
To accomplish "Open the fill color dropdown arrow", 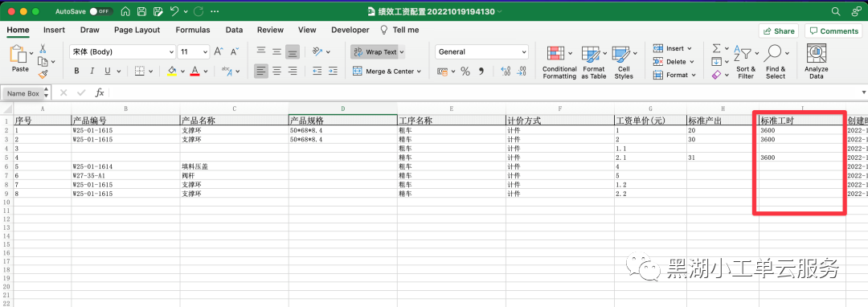I will pos(182,72).
